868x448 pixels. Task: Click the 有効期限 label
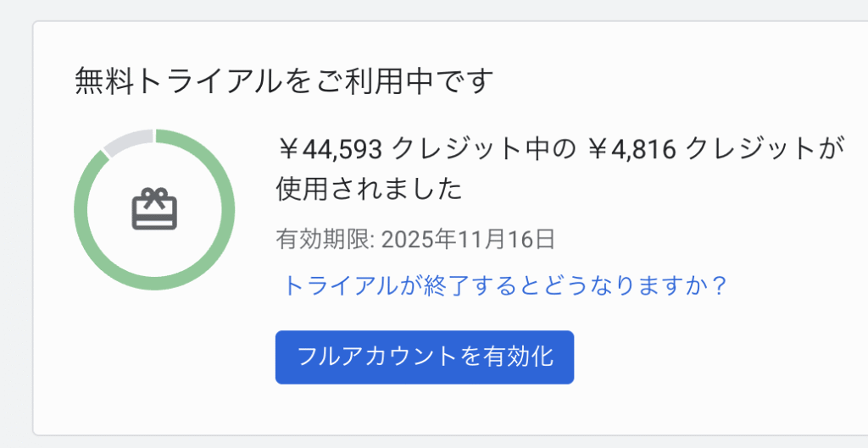point(322,239)
